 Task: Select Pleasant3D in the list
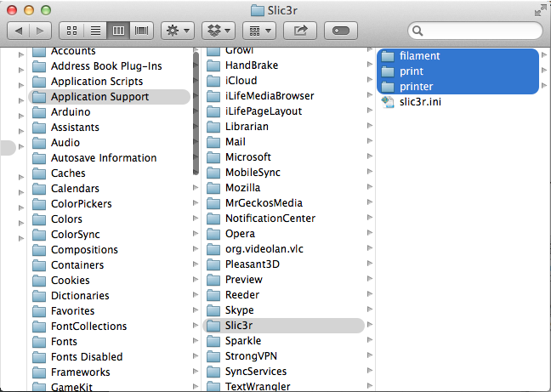click(x=283, y=264)
